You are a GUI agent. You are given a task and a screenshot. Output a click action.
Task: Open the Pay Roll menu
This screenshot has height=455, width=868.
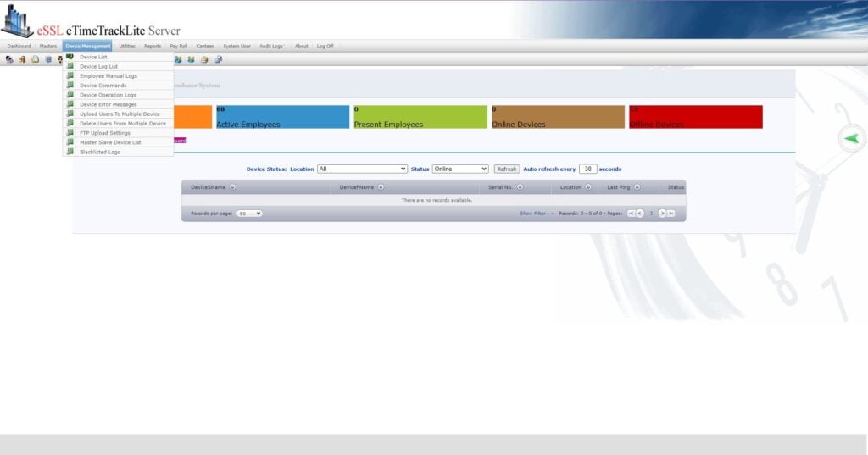point(178,46)
